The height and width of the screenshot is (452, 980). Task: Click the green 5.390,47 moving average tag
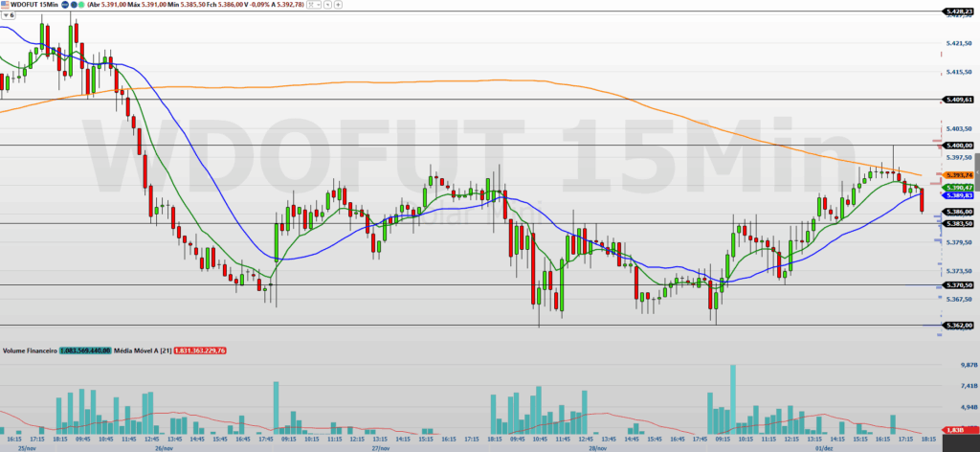(957, 187)
